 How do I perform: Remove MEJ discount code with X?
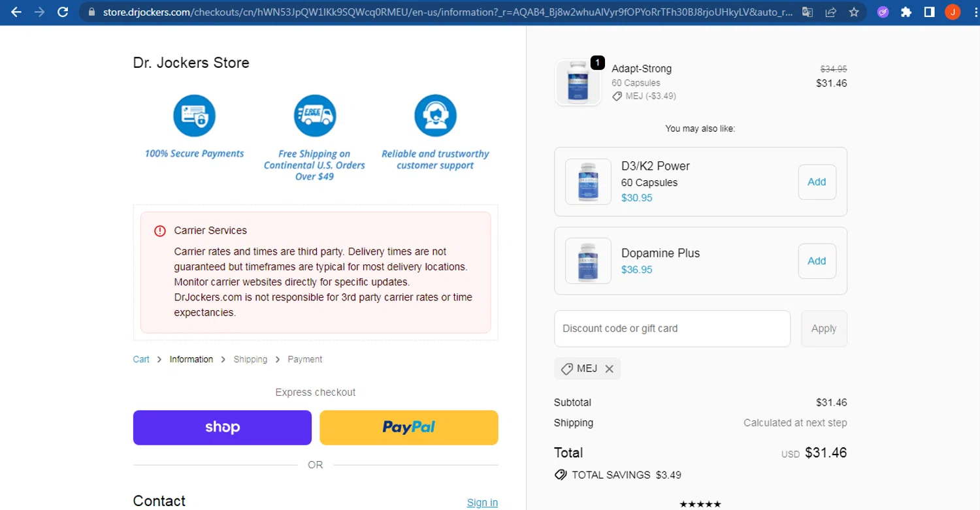click(x=609, y=369)
